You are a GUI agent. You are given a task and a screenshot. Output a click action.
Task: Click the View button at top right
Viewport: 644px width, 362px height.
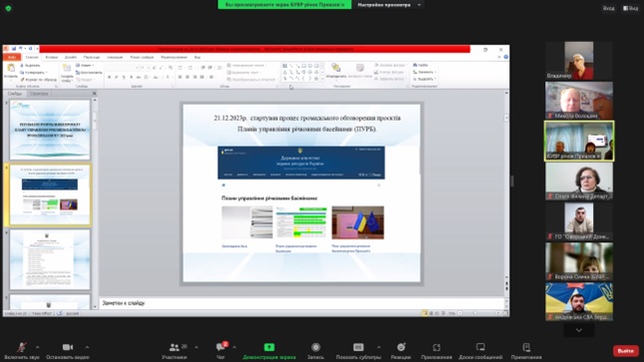631,8
